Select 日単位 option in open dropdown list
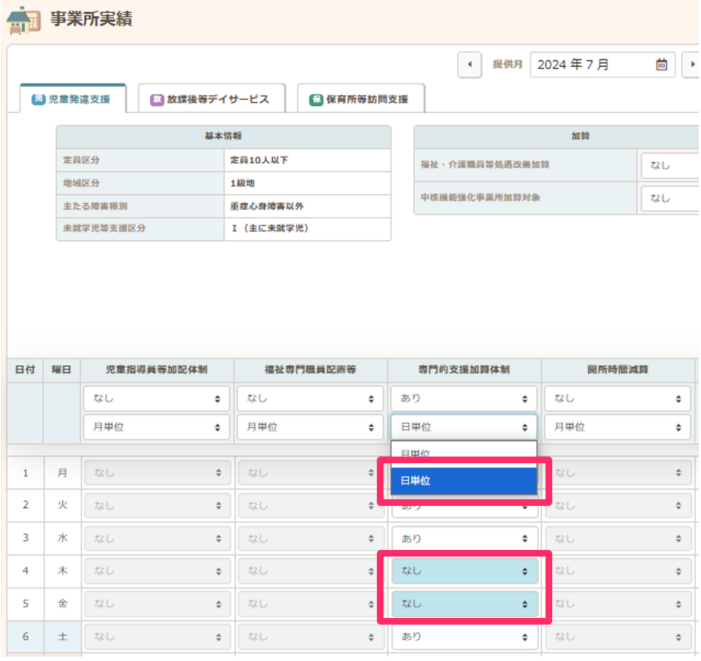 [463, 481]
